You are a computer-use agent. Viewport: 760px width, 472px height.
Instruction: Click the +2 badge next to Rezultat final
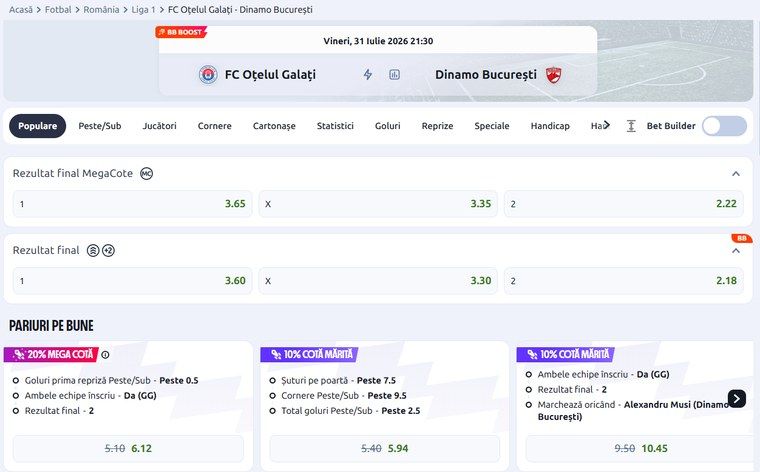tap(109, 251)
